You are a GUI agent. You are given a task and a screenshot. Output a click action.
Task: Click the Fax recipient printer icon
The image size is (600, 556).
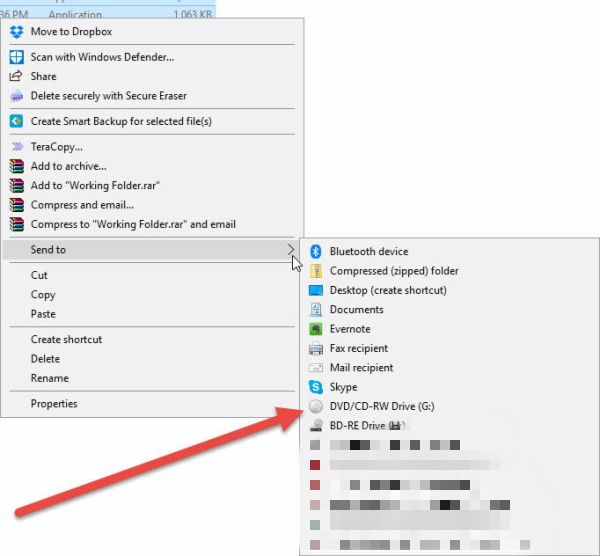coord(316,348)
